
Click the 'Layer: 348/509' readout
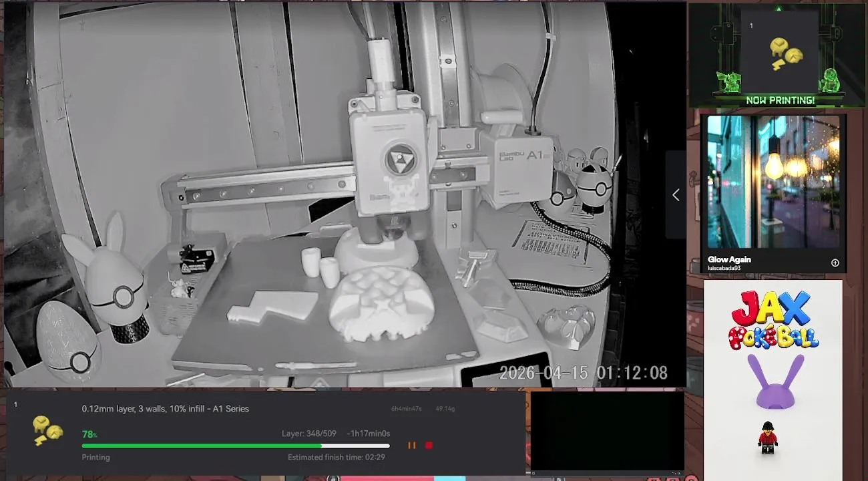[308, 434]
